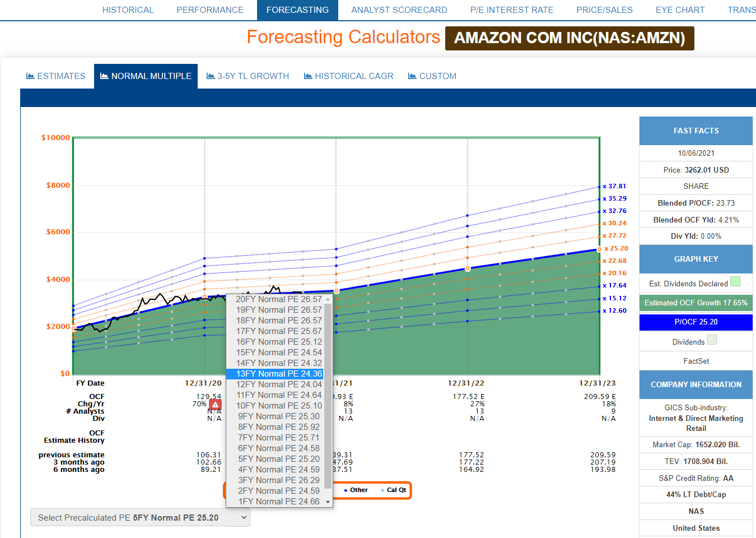The height and width of the screenshot is (538, 756).
Task: Choose 2FY Normal PE 24.59 option
Action: tap(275, 491)
